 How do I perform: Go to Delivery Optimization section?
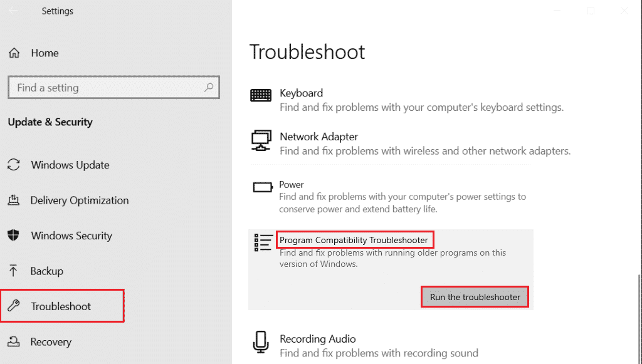tap(80, 200)
